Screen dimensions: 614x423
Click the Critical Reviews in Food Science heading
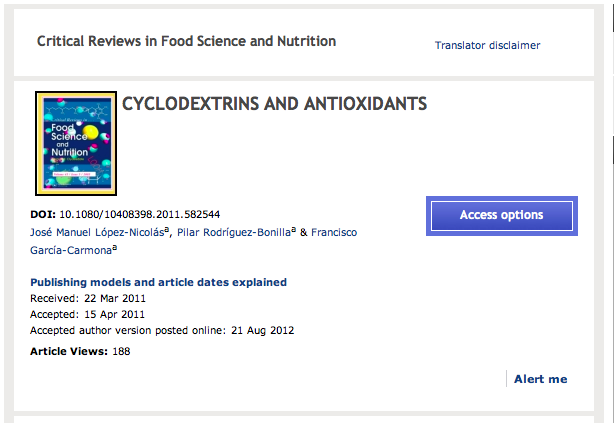tap(186, 41)
